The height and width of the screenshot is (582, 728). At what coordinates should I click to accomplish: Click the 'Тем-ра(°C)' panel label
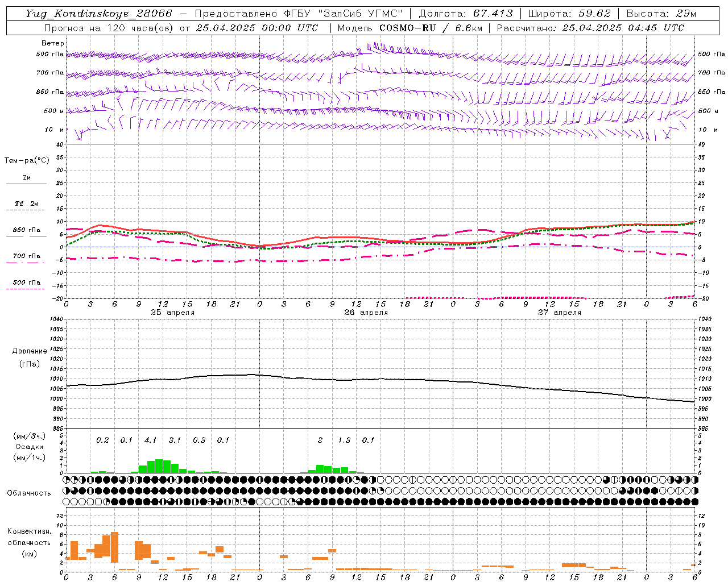coord(27,161)
